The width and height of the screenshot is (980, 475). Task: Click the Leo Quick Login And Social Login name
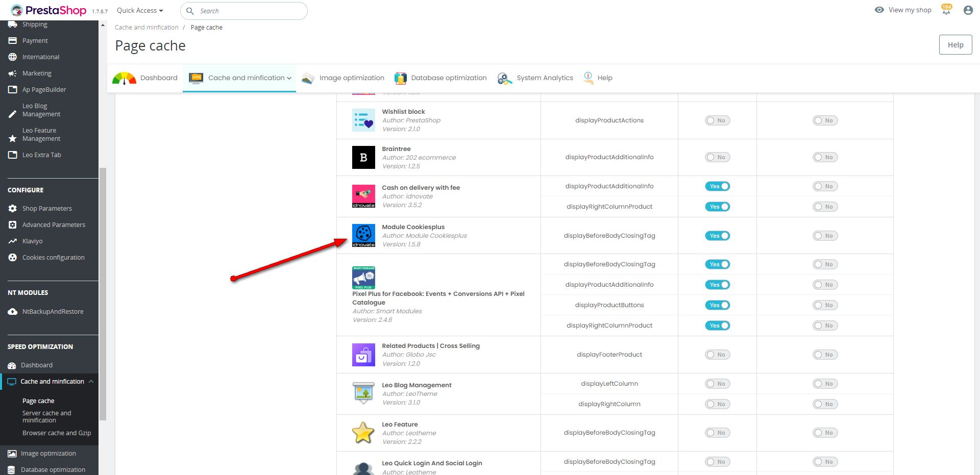pos(432,463)
